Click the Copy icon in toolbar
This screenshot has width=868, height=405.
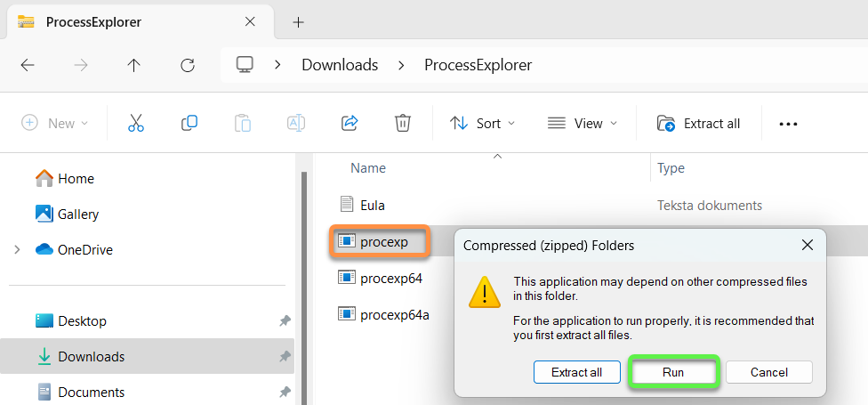[x=189, y=123]
